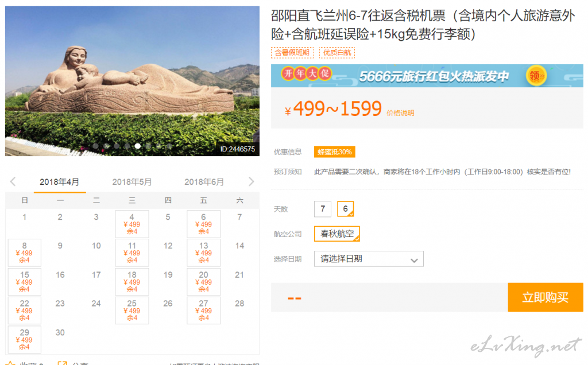The height and width of the screenshot is (365, 588).
Task: Select April 8 with ¥499 price
Action: [x=24, y=253]
